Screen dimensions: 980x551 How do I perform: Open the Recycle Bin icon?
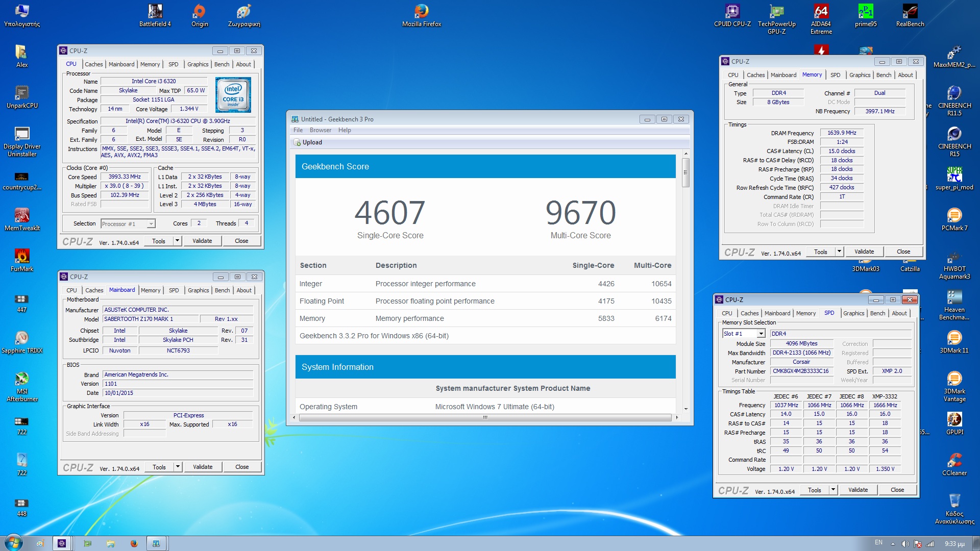point(954,508)
